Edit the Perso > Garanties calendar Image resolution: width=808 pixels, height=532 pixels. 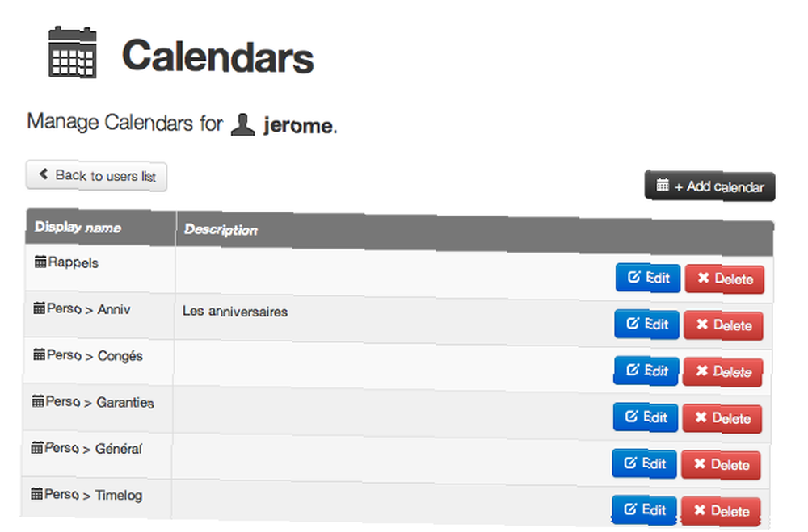point(645,417)
